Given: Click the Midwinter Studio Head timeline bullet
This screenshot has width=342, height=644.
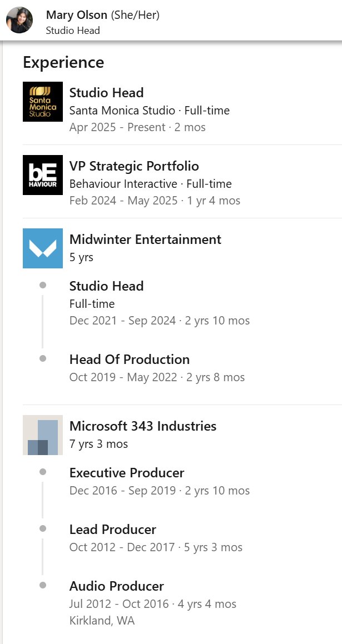Looking at the screenshot, I should 43,285.
